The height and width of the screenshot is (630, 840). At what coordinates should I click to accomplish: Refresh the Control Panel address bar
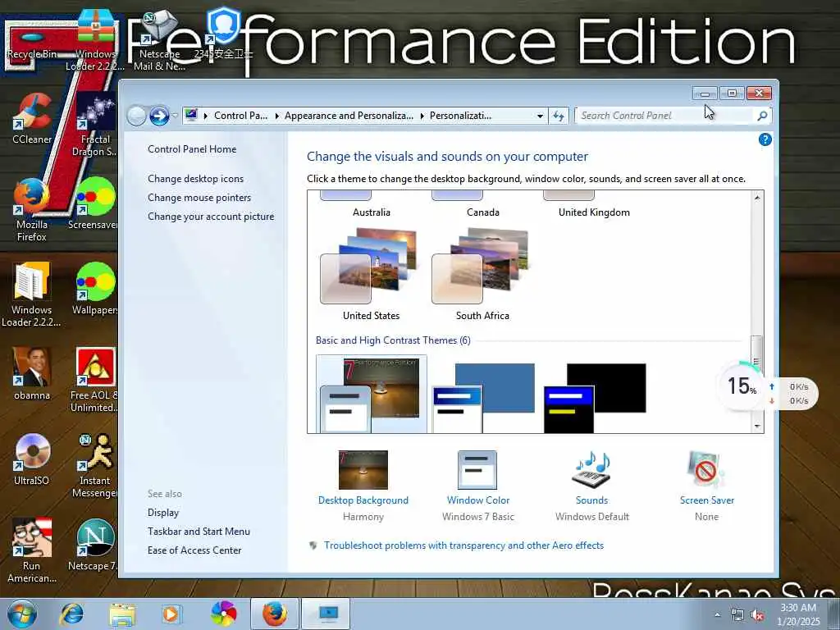pos(559,116)
